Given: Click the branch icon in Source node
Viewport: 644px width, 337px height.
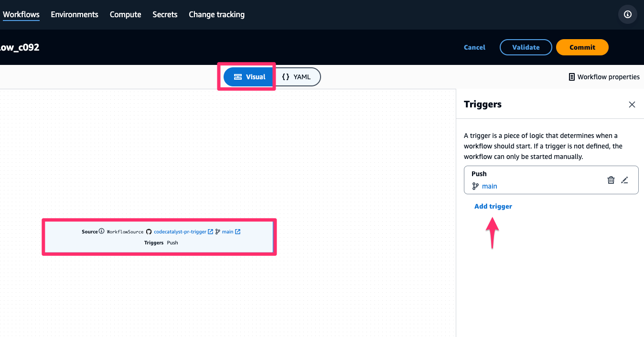Looking at the screenshot, I should pos(218,232).
